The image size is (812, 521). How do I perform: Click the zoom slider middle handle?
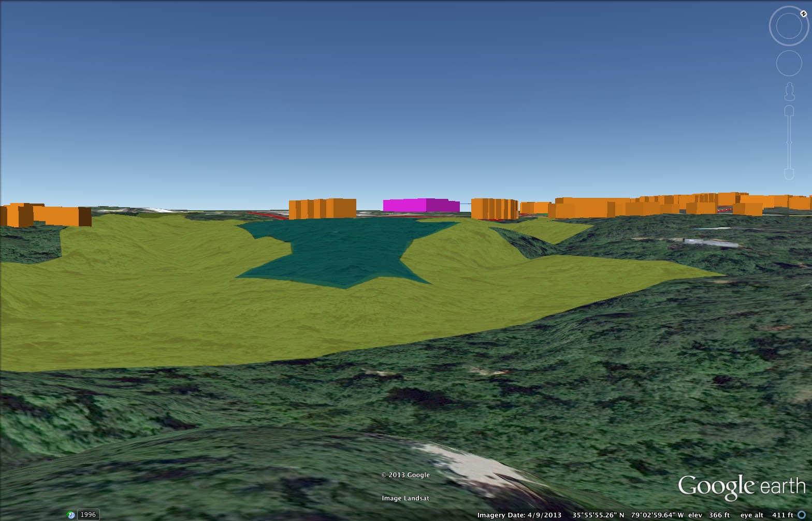[789, 142]
